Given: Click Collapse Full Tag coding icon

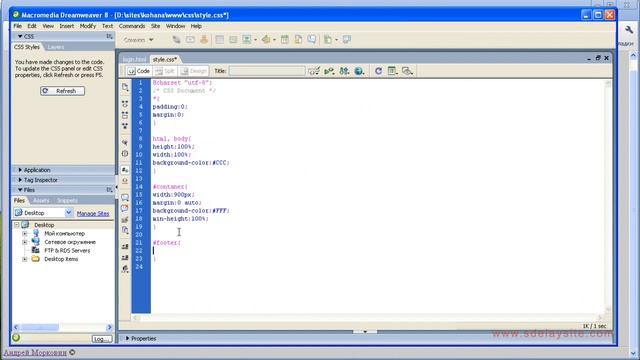Looking at the screenshot, I should pos(125,104).
